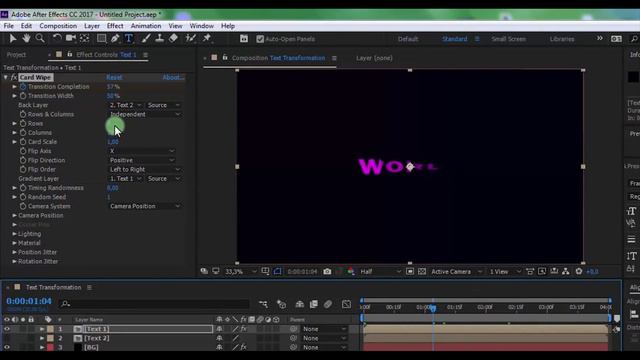Select the Default workspace

click(408, 39)
